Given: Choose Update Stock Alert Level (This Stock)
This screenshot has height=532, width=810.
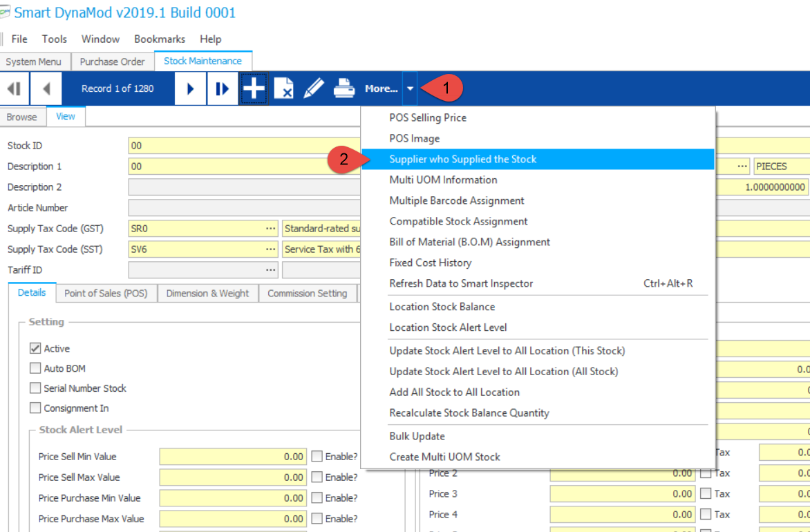Looking at the screenshot, I should click(538, 351).
